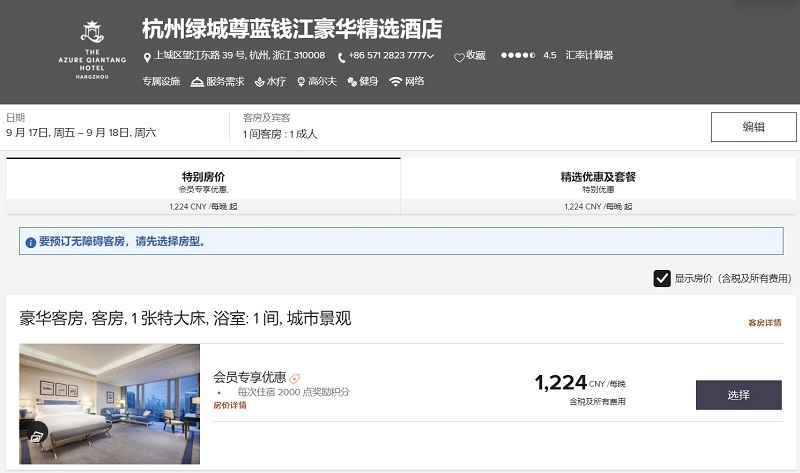Click the 会员专享优惠 rate name
Viewport: 800px width, 473px height.
249,378
